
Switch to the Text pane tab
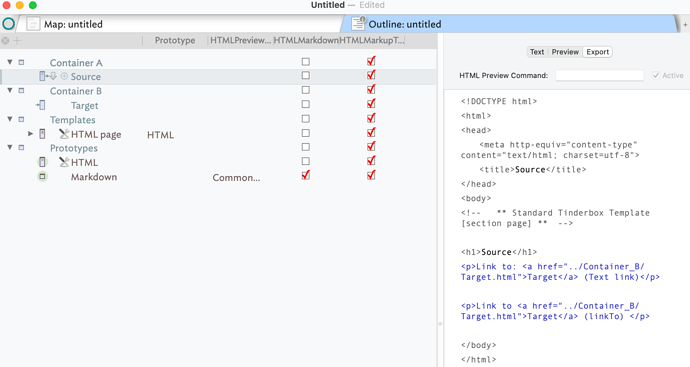(537, 52)
